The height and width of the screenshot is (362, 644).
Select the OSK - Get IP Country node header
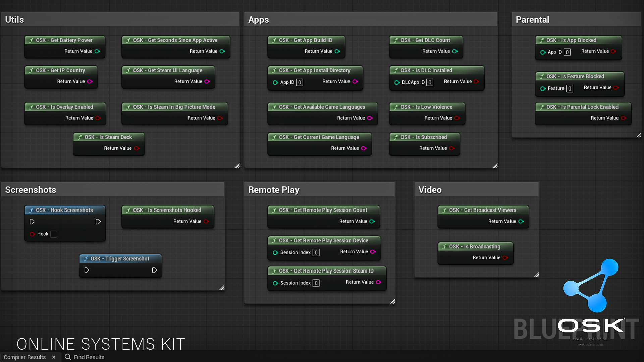[x=61, y=70]
